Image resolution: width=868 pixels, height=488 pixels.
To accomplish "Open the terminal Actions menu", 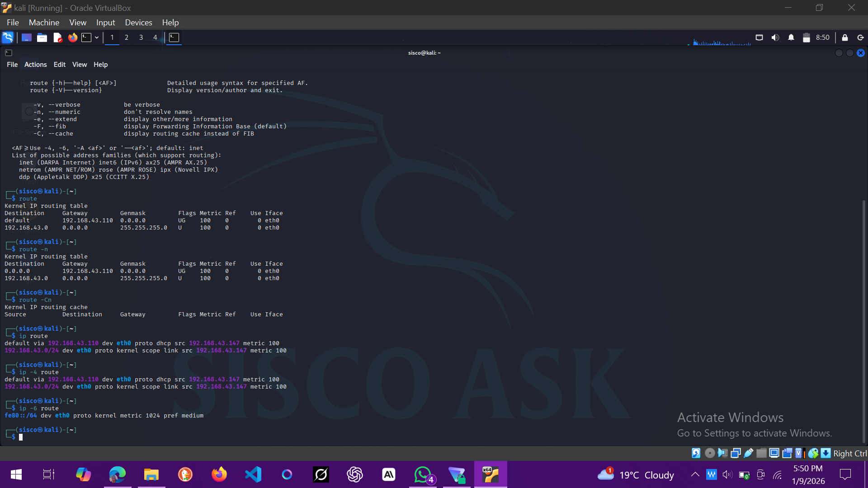I will [35, 65].
